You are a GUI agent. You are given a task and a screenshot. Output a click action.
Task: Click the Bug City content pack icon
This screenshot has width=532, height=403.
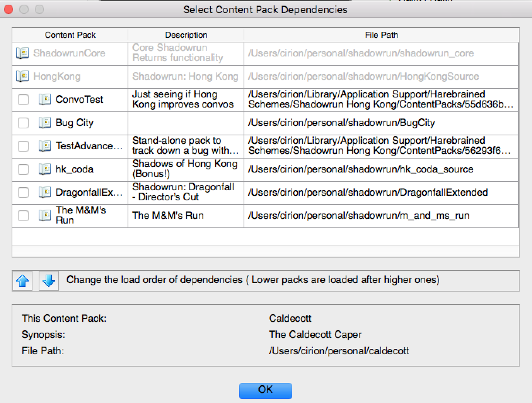click(45, 123)
